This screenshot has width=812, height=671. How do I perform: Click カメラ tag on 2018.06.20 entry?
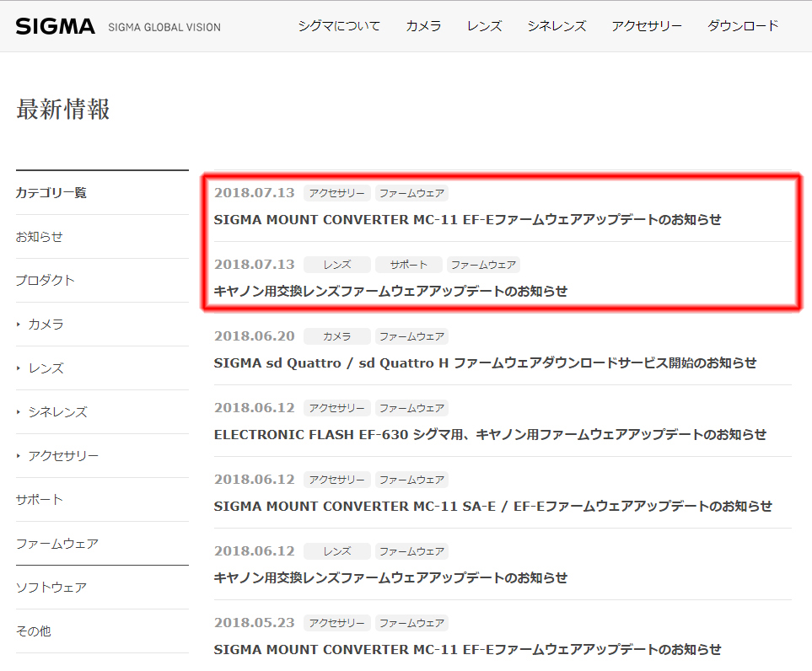337,336
